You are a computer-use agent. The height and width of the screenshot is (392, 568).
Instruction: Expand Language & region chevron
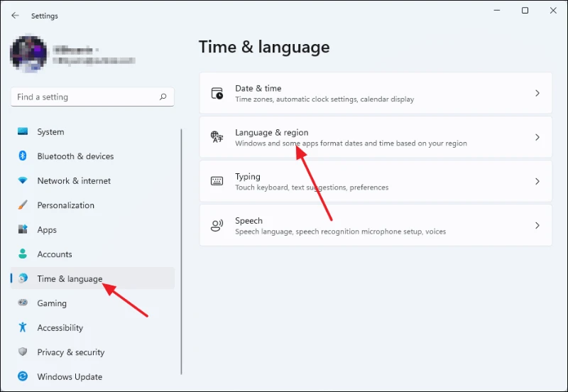coord(537,137)
